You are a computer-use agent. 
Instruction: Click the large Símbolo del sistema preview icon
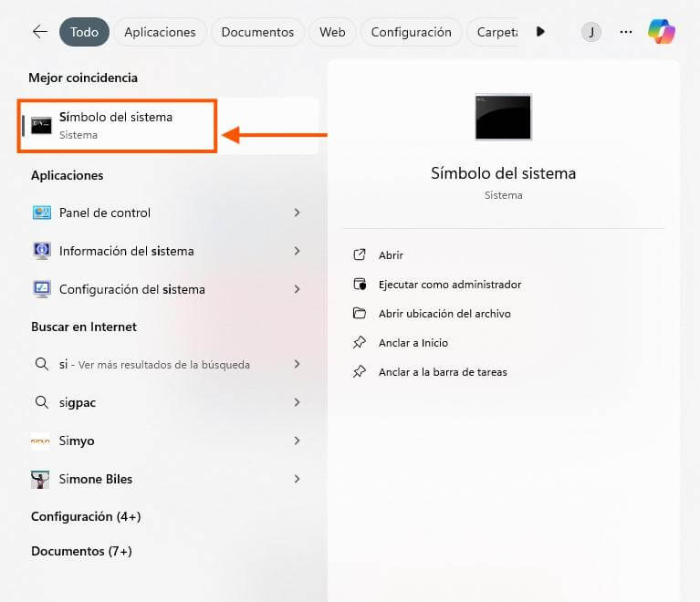pos(503,118)
